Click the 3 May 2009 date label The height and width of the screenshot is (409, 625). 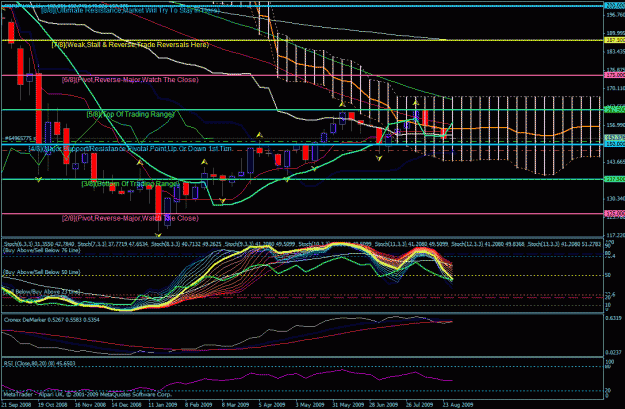pyautogui.click(x=309, y=405)
